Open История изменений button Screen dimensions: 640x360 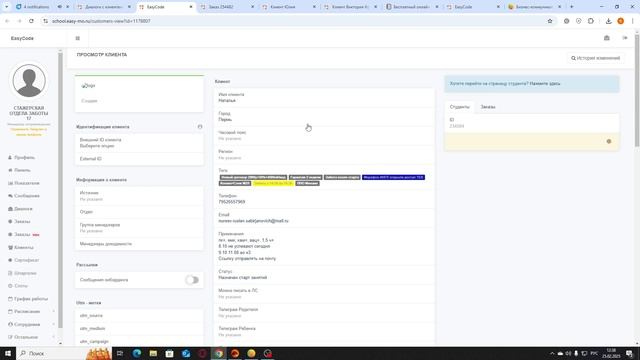[595, 58]
